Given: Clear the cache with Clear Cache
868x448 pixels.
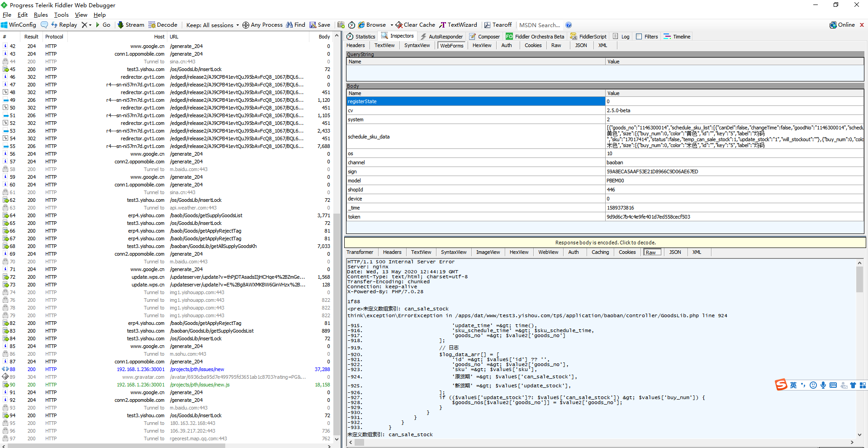Looking at the screenshot, I should click(x=415, y=25).
